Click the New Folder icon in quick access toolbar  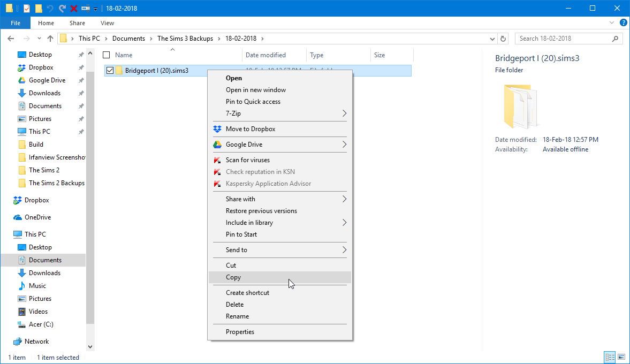39,9
